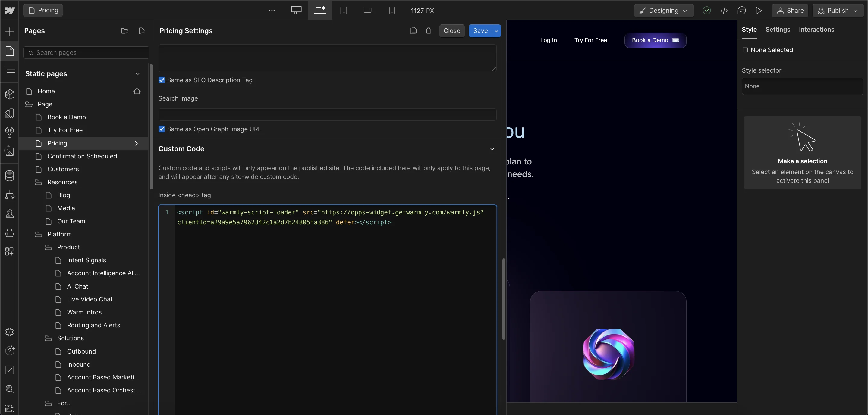
Task: Uncheck Same as SEO Description Tag
Action: click(162, 80)
